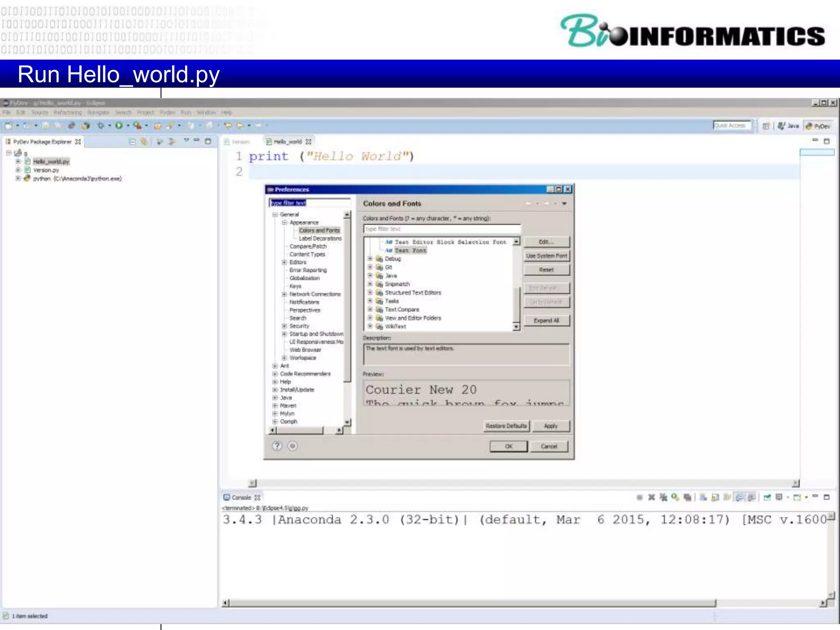Viewport: 840px width, 630px height.
Task: Collapse the Appearance node in Preferences tree
Action: pos(284,222)
